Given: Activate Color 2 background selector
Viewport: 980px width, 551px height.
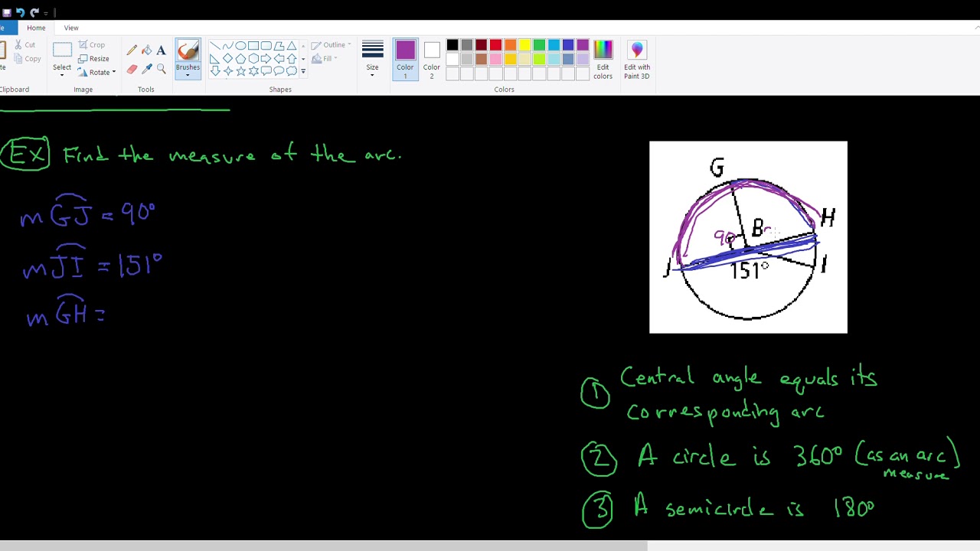Looking at the screenshot, I should click(432, 60).
